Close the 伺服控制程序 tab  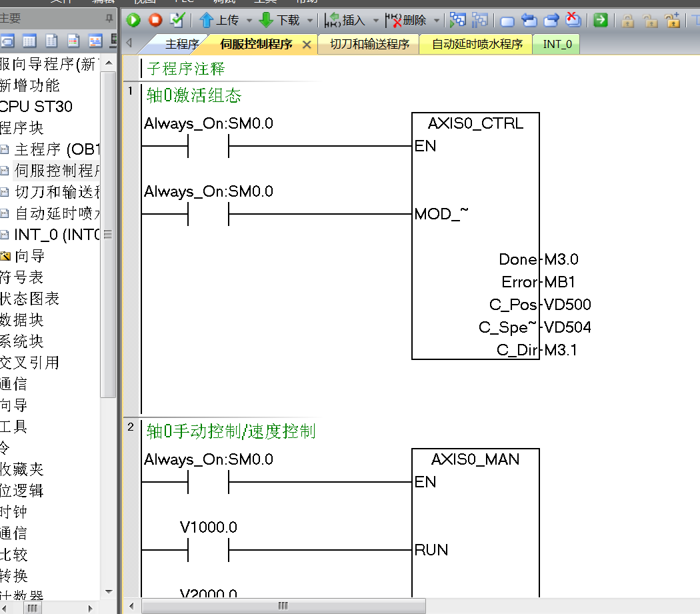pos(307,45)
